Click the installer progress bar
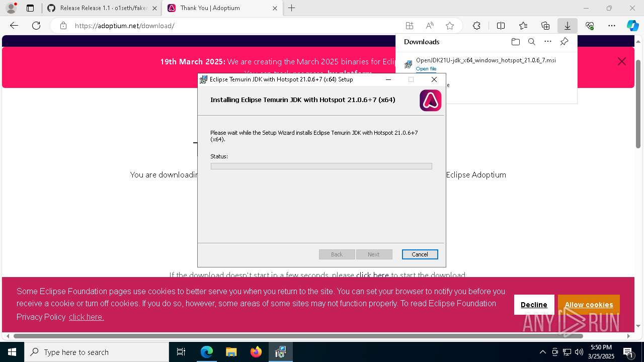 tap(321, 166)
